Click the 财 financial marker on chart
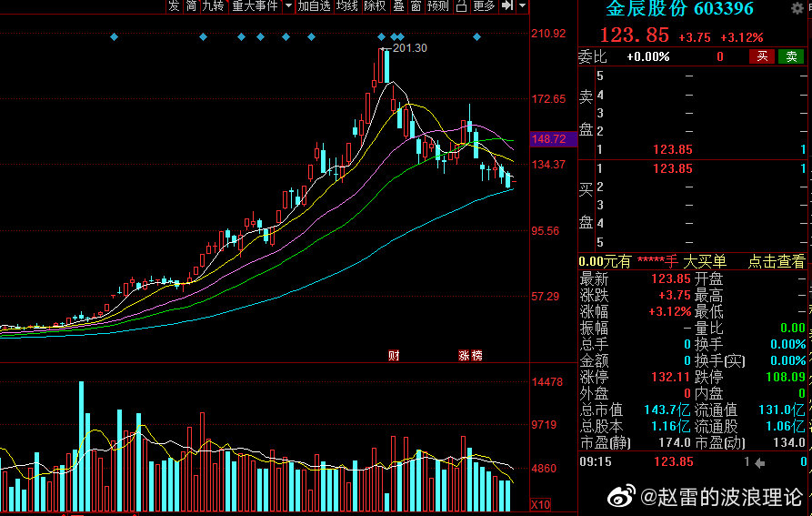 [394, 355]
